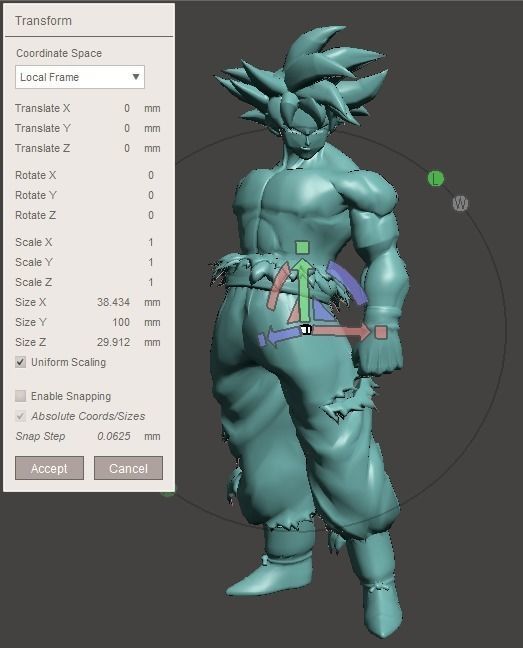Click the Translate Y value field

point(127,128)
